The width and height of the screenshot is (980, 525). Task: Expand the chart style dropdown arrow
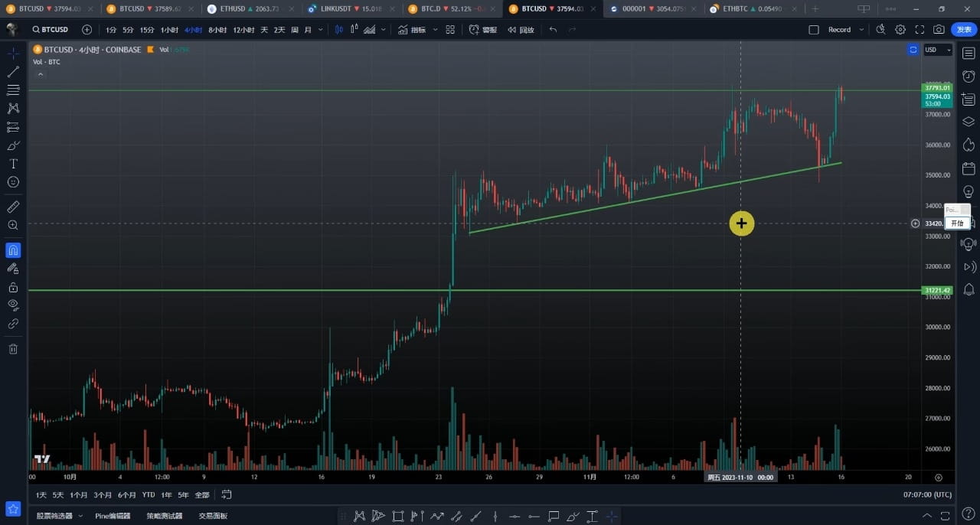pos(383,30)
